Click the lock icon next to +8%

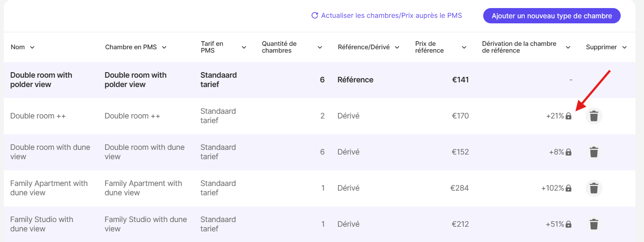coord(568,152)
